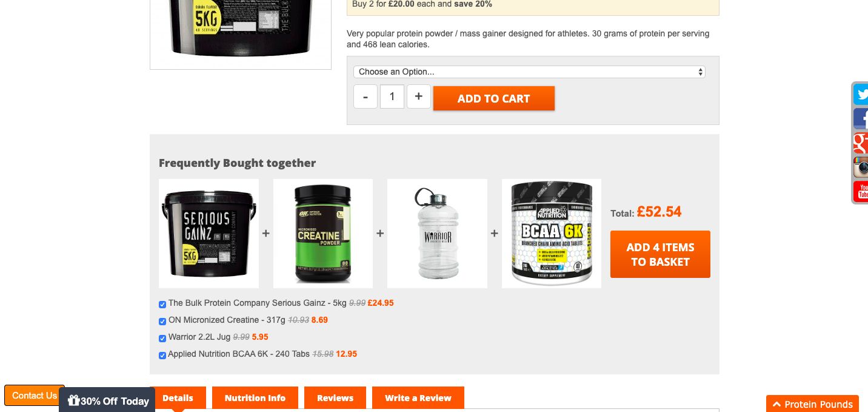Decrease quantity with the minus button
The width and height of the screenshot is (868, 412).
(366, 96)
